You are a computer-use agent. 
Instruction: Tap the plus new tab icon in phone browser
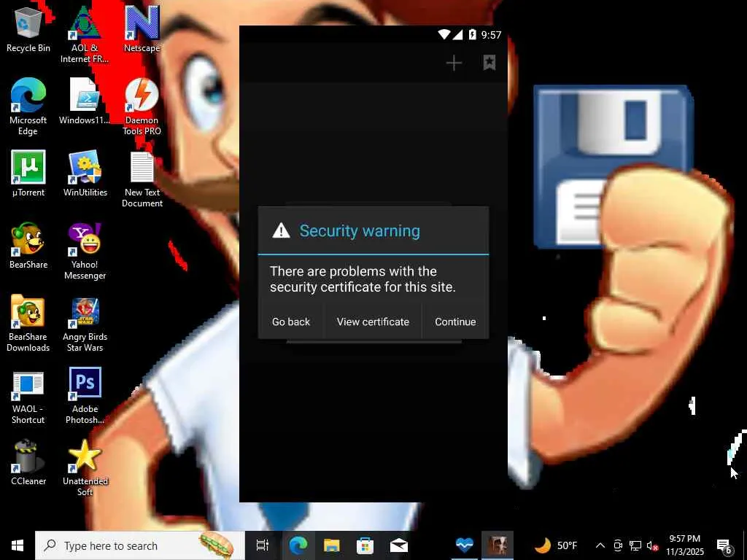click(454, 63)
